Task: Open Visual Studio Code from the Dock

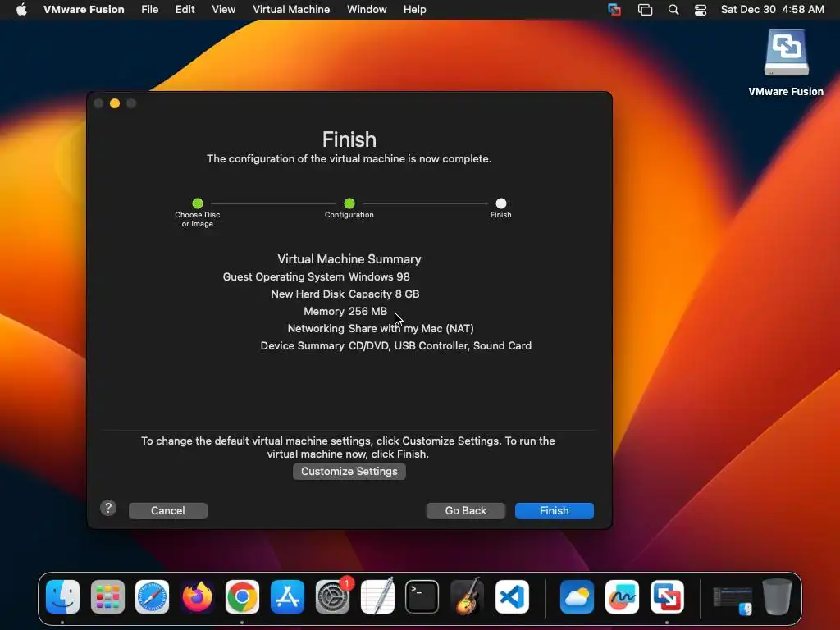Action: 512,596
